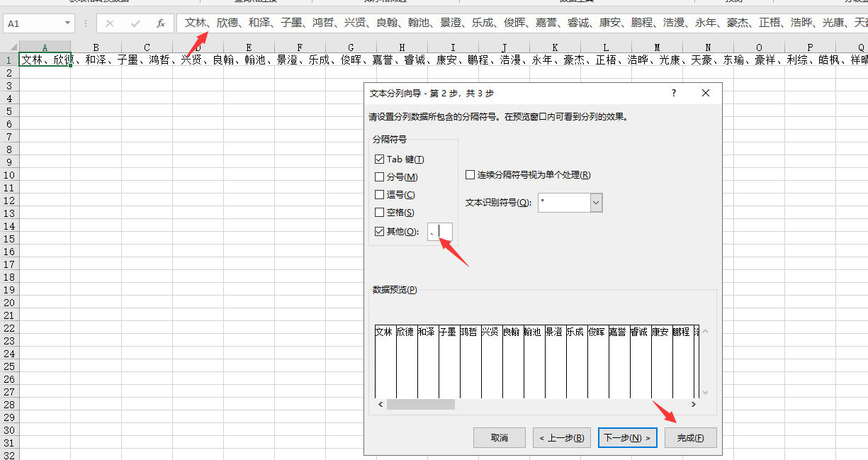Click preview vertical scrollbar up arrow
This screenshot has width=868, height=460.
pos(705,331)
